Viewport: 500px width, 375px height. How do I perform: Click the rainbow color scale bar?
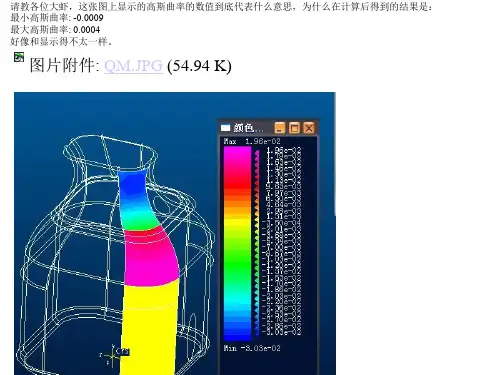coord(237,243)
